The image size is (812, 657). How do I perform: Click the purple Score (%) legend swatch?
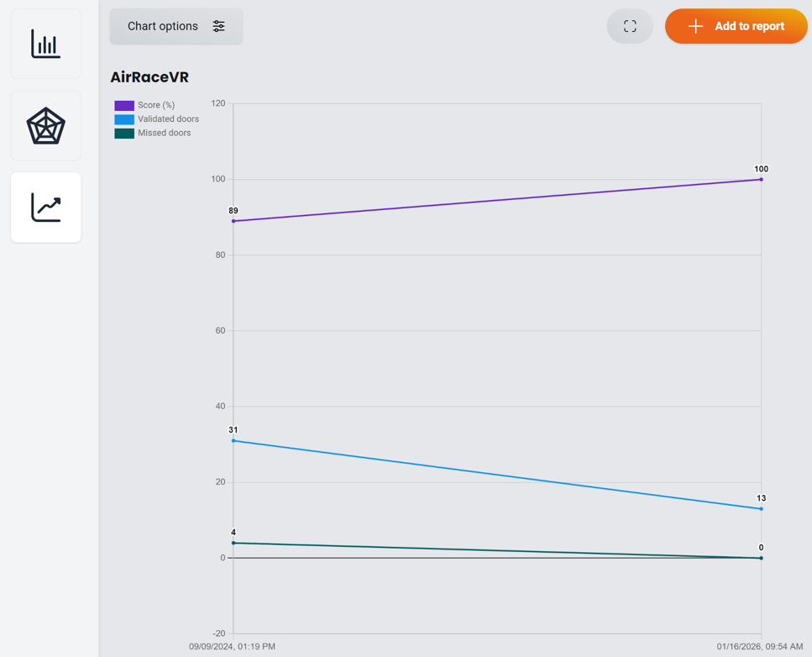click(124, 106)
